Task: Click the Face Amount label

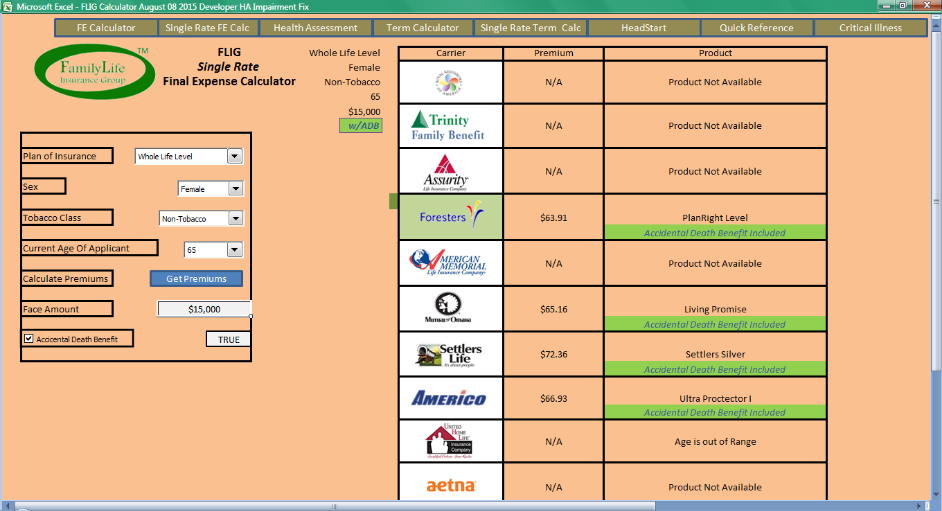Action: pyautogui.click(x=67, y=309)
